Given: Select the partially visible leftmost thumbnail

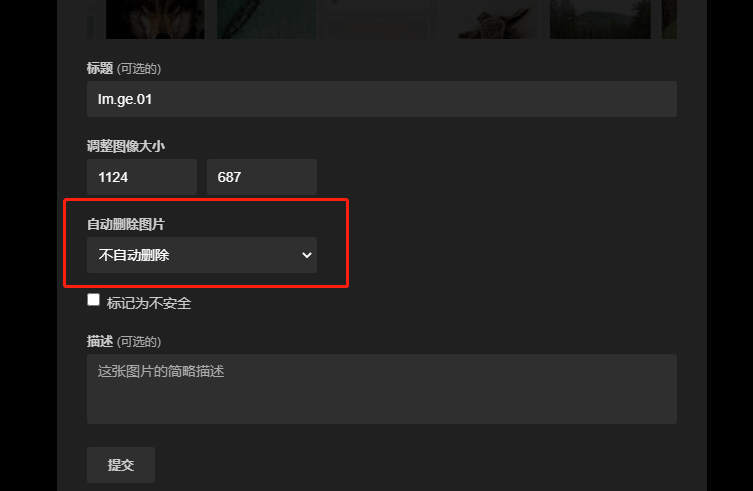Looking at the screenshot, I should click(90, 19).
